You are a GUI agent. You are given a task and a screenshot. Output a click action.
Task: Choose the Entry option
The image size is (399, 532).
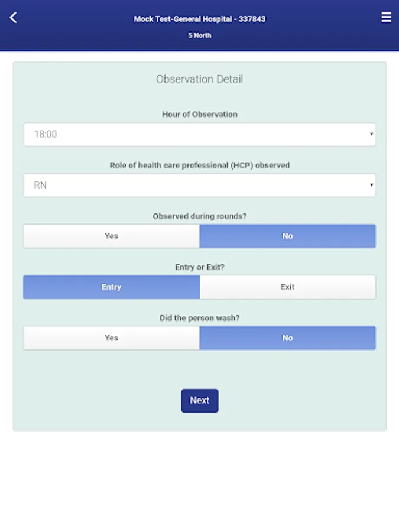tap(112, 287)
